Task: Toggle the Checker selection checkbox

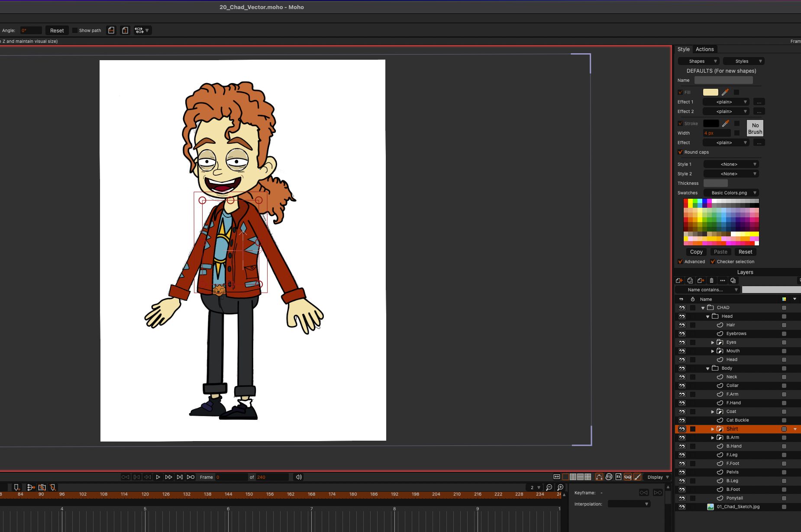Action: 713,261
